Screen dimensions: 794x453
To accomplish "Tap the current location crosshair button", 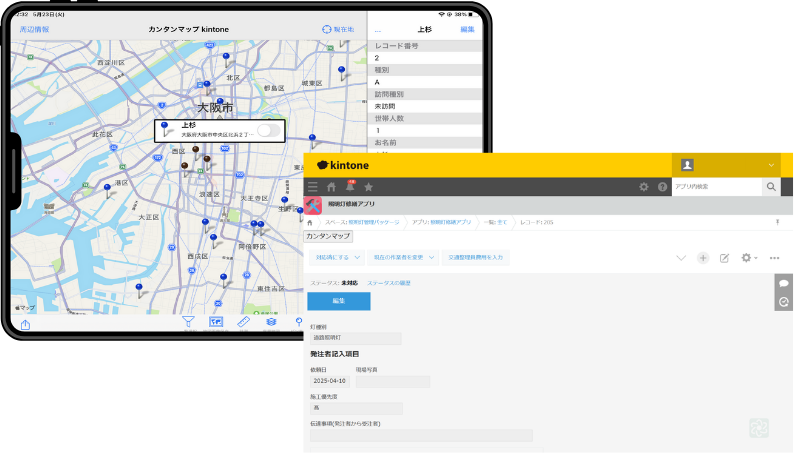I will 338,29.
